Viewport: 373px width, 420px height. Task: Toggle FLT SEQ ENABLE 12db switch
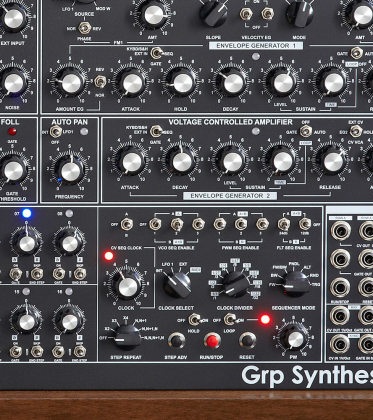click(x=305, y=224)
